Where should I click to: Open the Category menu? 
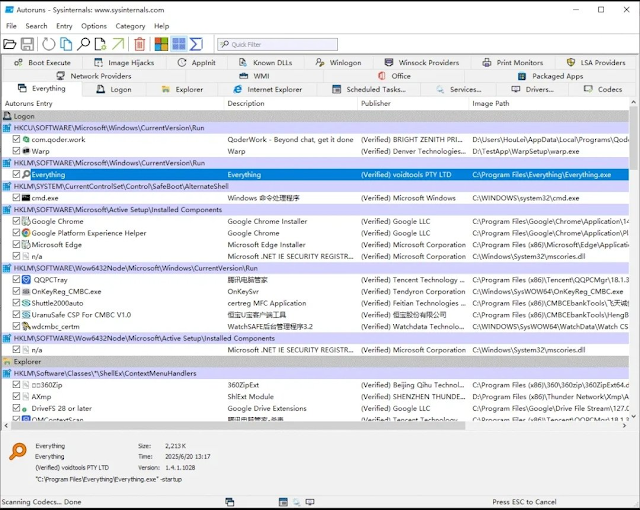click(x=130, y=26)
